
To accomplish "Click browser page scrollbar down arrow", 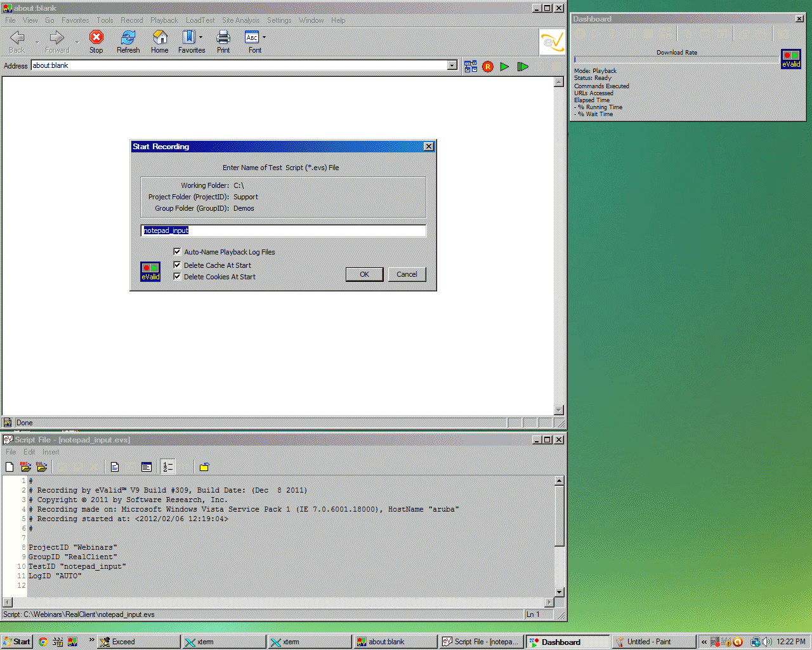I will click(559, 410).
